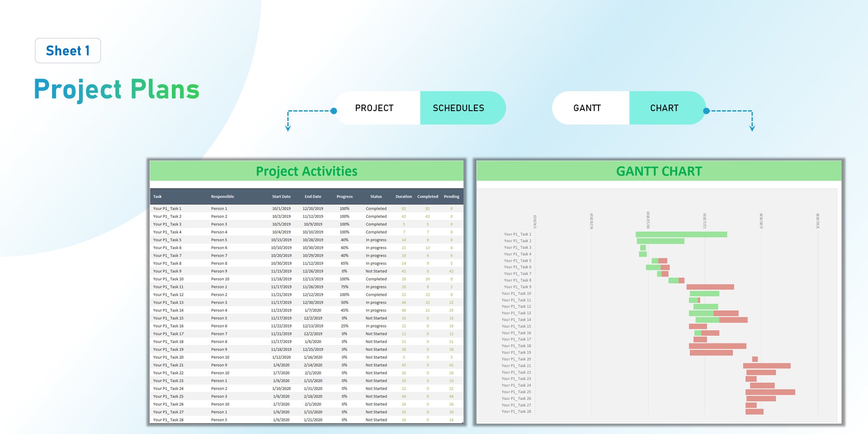Click the Gantt label 'Your P1_ Task 1'

click(517, 234)
